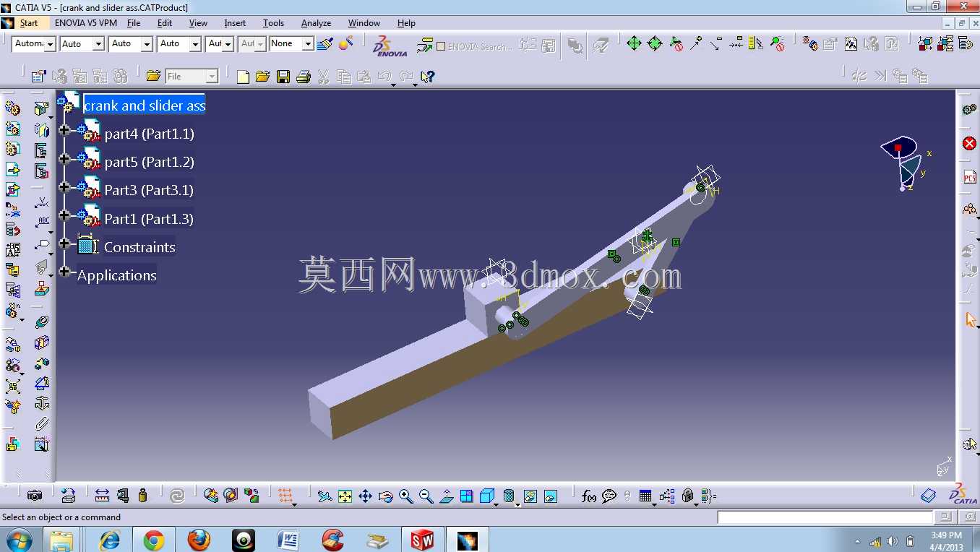
Task: Open Microsoft Word from the taskbar
Action: (288, 540)
